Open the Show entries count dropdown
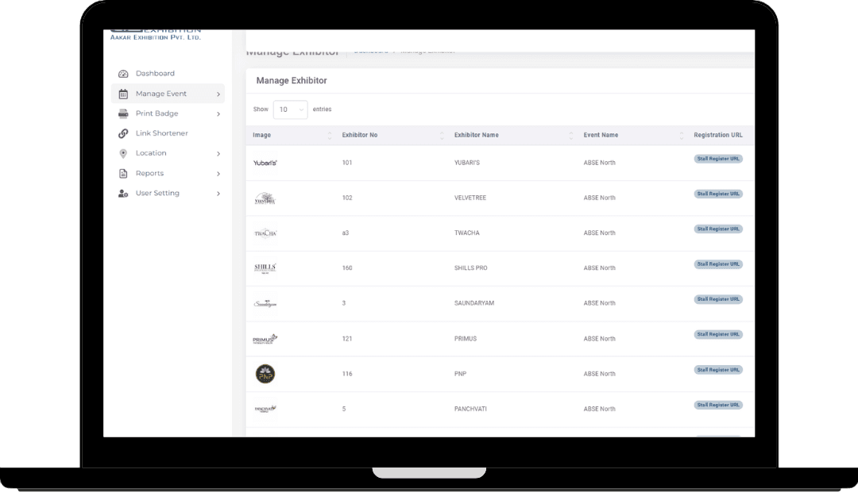 [291, 110]
